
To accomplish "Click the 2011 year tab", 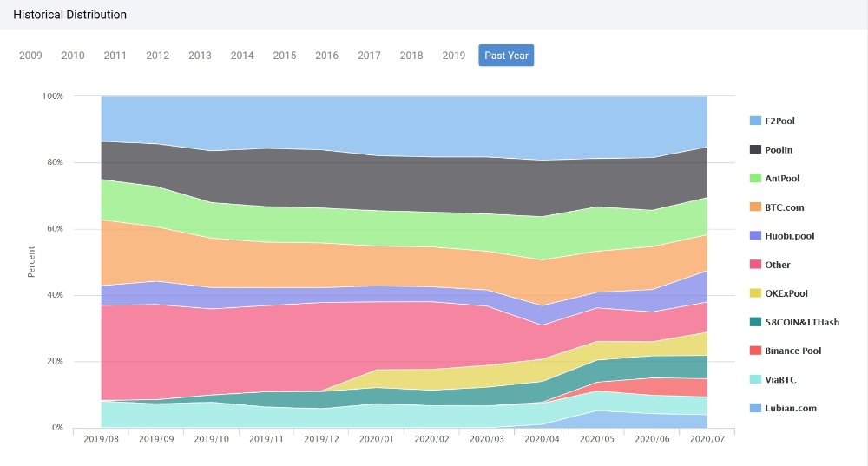I will [115, 56].
